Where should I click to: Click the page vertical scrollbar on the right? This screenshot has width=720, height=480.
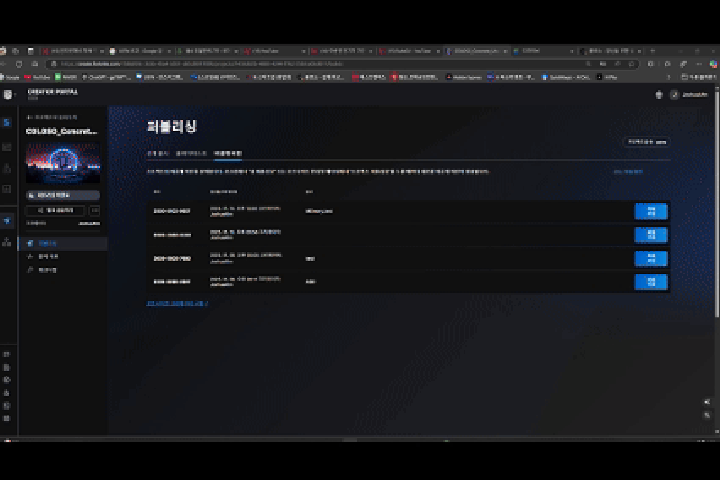[x=717, y=202]
